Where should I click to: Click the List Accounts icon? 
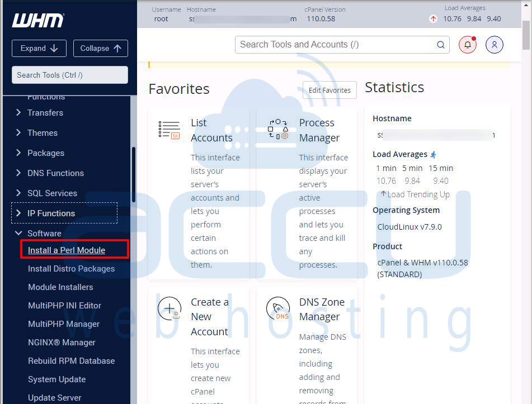tap(170, 130)
